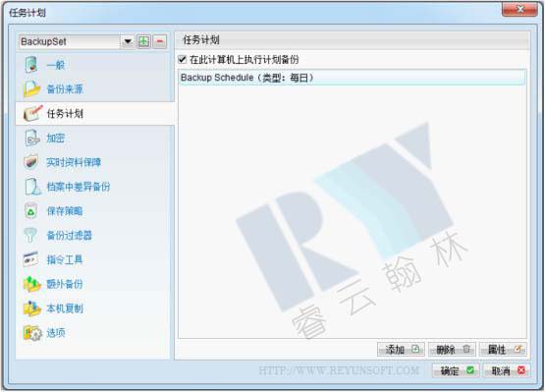Select the Backup Schedule (类型: 每日) entry
Screen dimensions: 545x392
[x=353, y=78]
